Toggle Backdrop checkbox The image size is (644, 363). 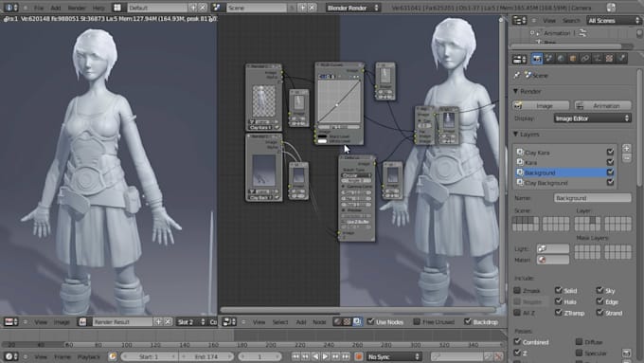coord(468,321)
